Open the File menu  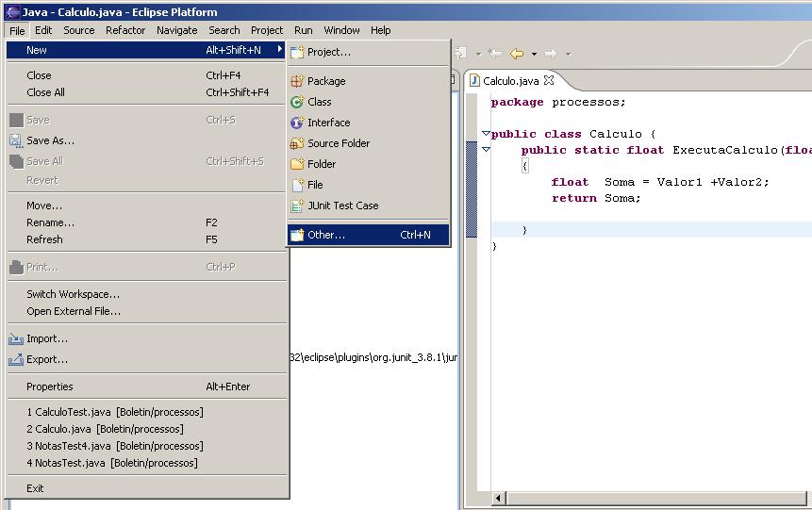coord(17,30)
